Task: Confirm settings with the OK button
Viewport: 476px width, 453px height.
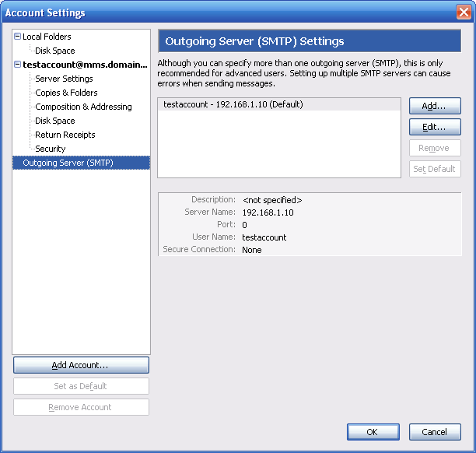Action: click(x=373, y=432)
